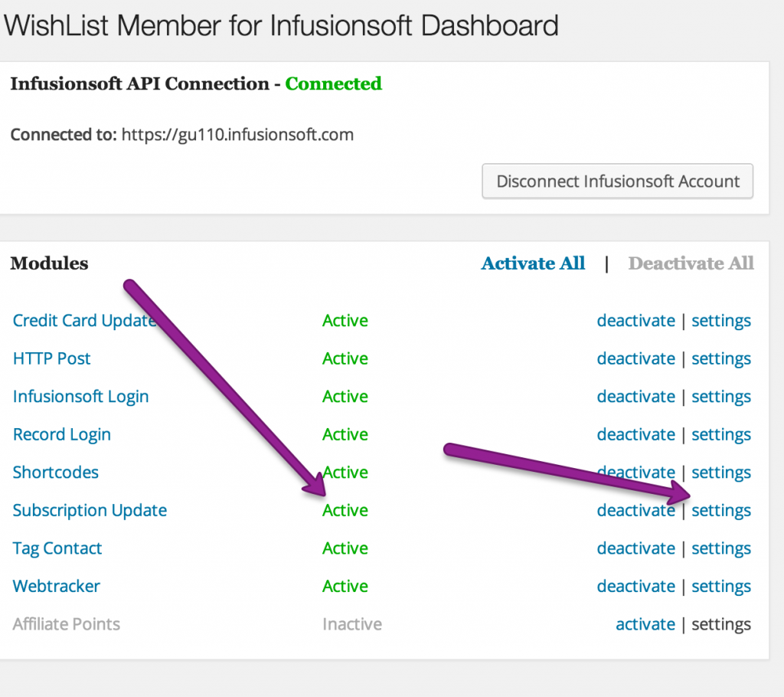Open the Tag Contact module link
Image resolution: width=784 pixels, height=697 pixels.
57,548
